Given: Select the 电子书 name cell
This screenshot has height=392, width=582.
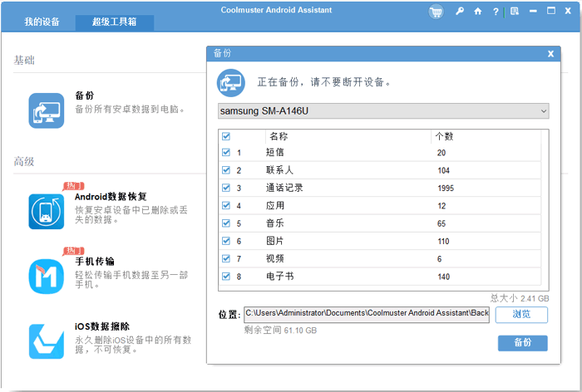Looking at the screenshot, I should (x=279, y=277).
